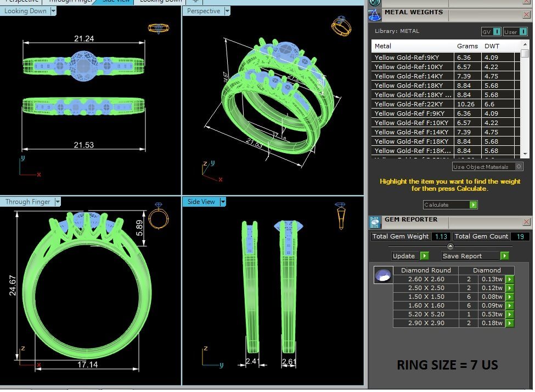Image resolution: width=535 pixels, height=392 pixels.
Task: Click the Gem Reporter panel icon
Action: click(375, 222)
